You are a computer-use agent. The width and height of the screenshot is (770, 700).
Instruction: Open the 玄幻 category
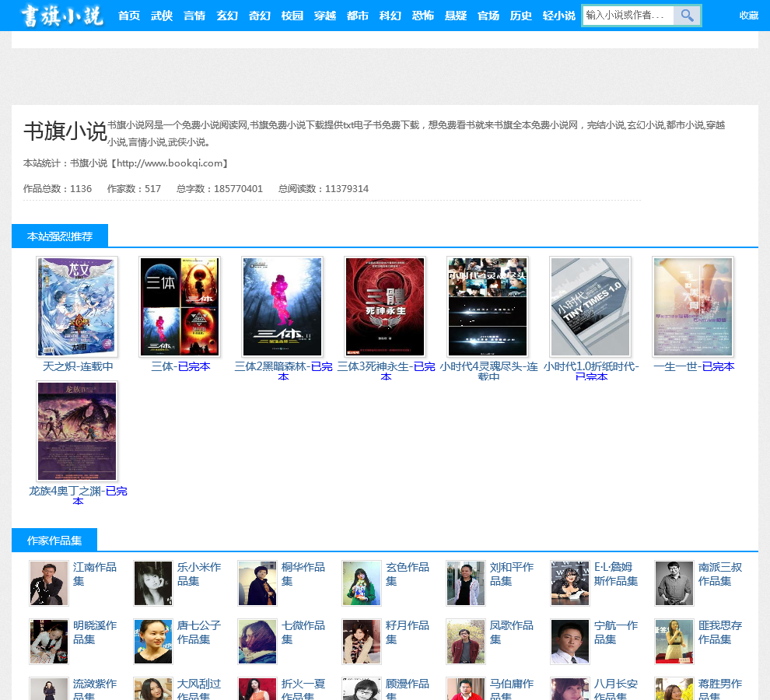pyautogui.click(x=227, y=16)
